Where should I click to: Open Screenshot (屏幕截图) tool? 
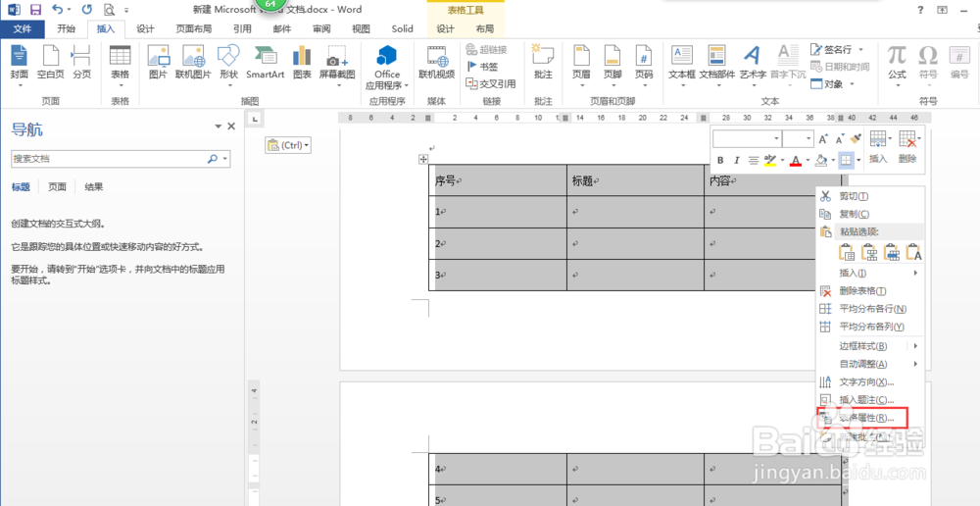(337, 67)
